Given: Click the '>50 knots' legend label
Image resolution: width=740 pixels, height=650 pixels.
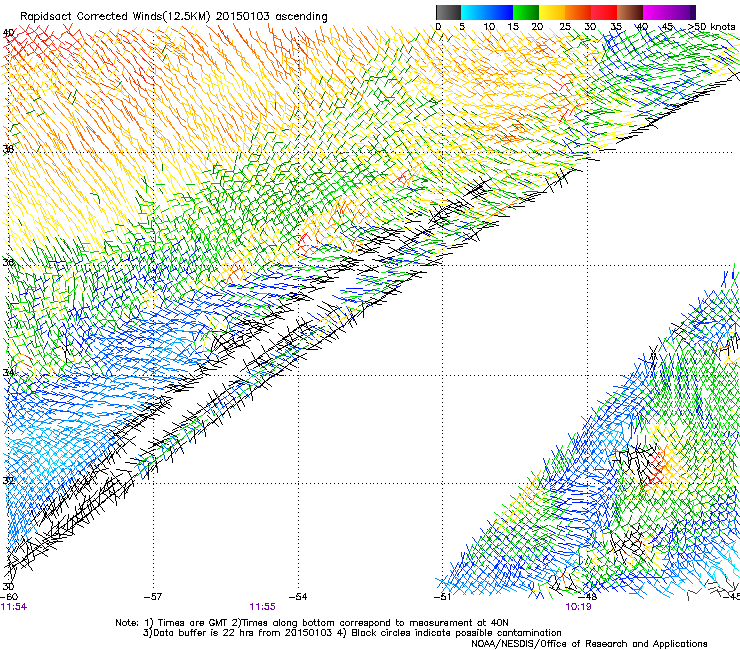Looking at the screenshot, I should 711,27.
